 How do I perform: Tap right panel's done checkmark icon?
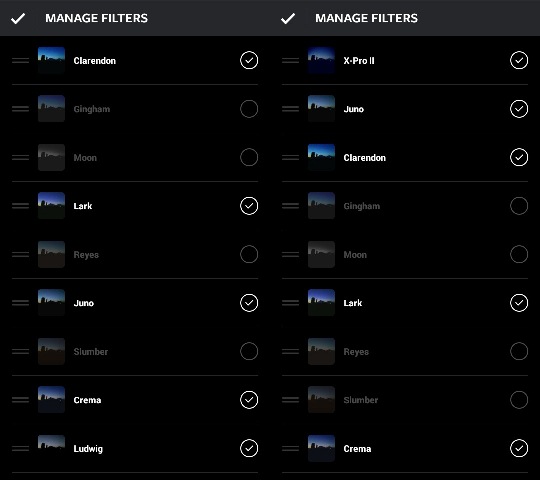(x=288, y=18)
